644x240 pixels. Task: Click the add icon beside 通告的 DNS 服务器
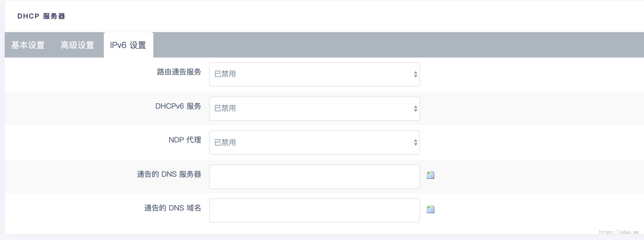click(x=430, y=175)
